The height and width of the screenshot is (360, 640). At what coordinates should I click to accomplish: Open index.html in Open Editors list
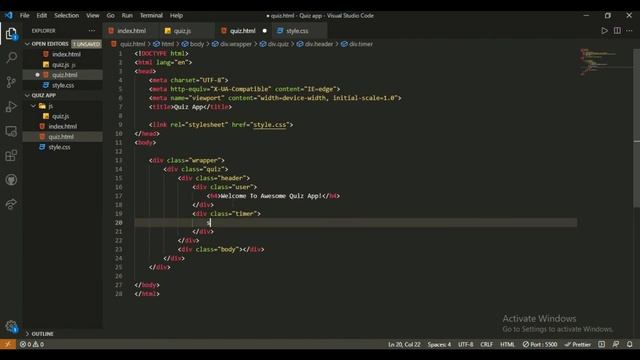62,54
